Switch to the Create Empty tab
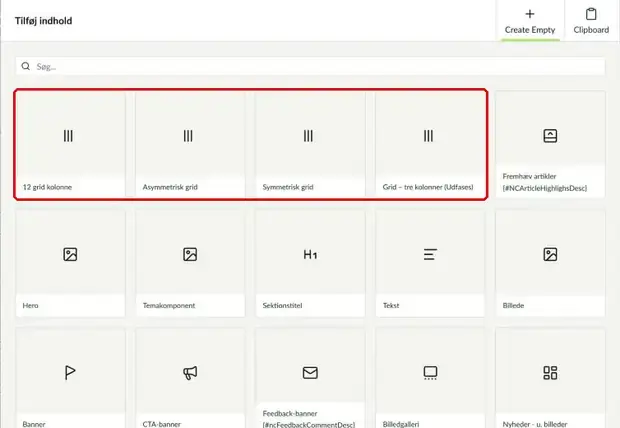620x428 pixels. pos(530,21)
